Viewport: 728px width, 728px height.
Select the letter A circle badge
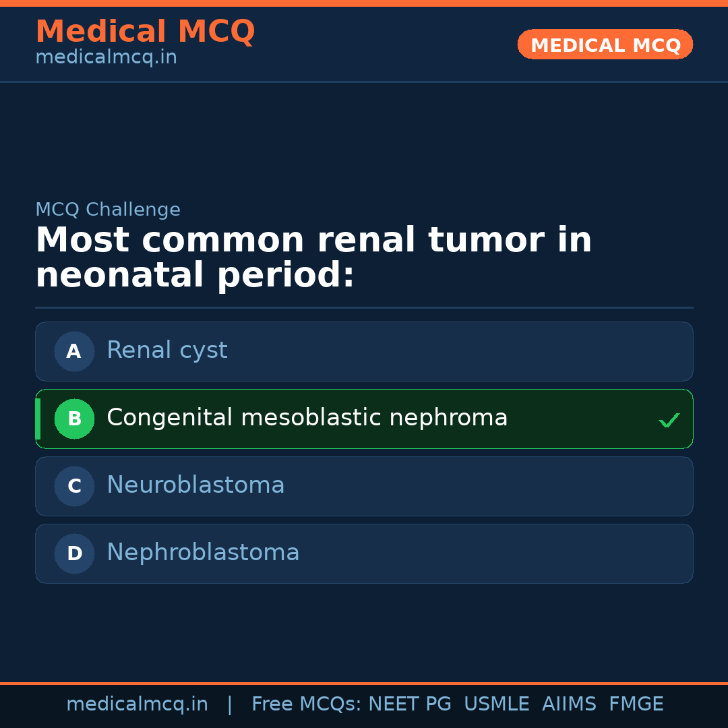pyautogui.click(x=74, y=351)
